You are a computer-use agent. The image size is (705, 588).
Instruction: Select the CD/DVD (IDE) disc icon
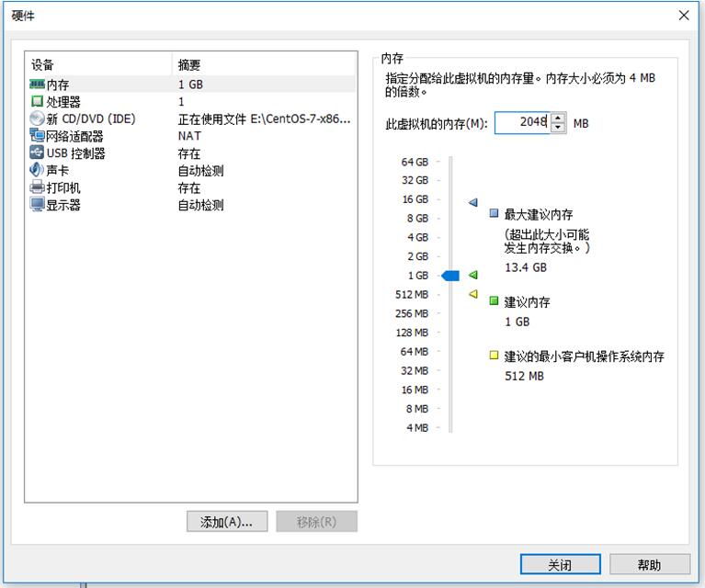[37, 119]
